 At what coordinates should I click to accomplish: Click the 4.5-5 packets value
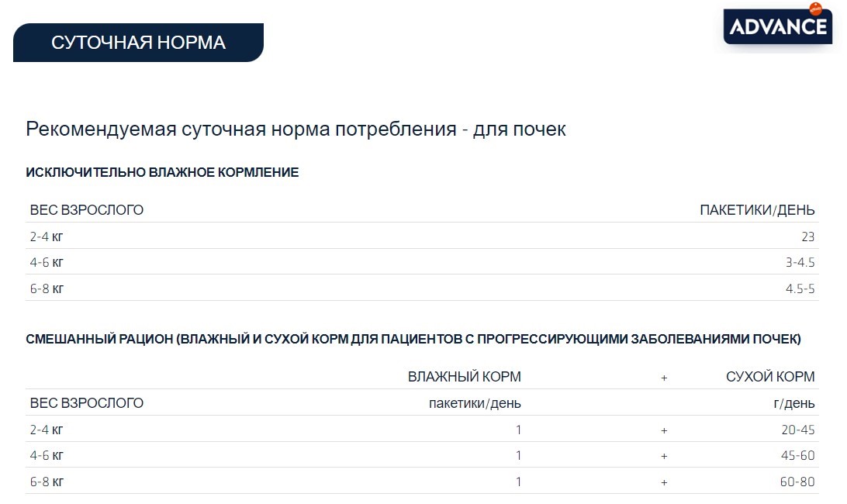[x=800, y=288]
